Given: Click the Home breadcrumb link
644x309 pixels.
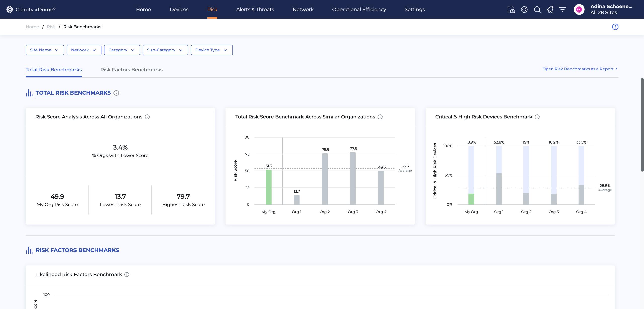Looking at the screenshot, I should click(32, 27).
